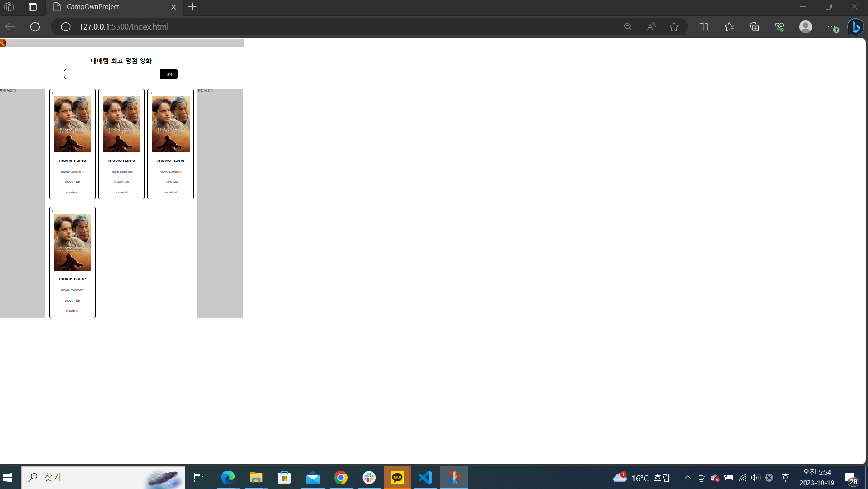
Task: Open network Wi-Fi tray icon
Action: (x=742, y=478)
